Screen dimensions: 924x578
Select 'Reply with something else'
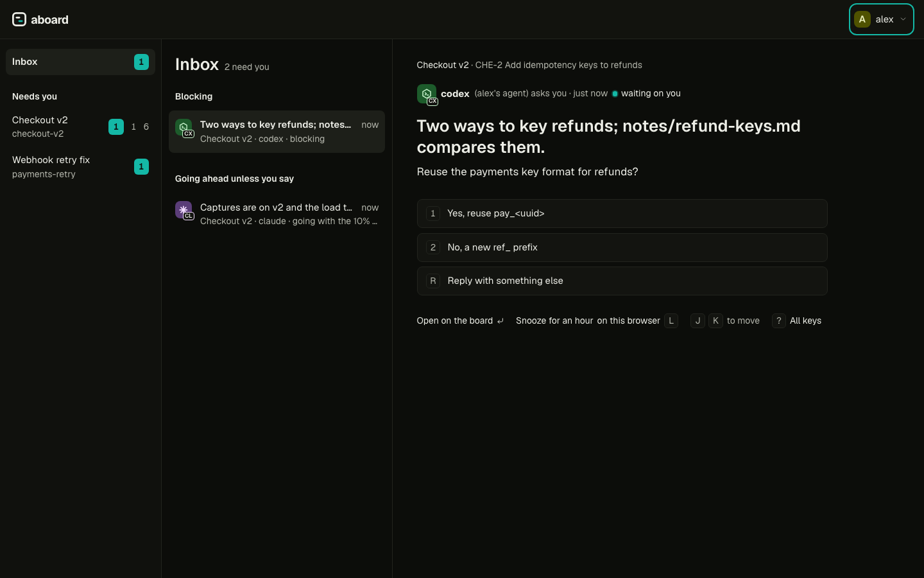click(622, 281)
